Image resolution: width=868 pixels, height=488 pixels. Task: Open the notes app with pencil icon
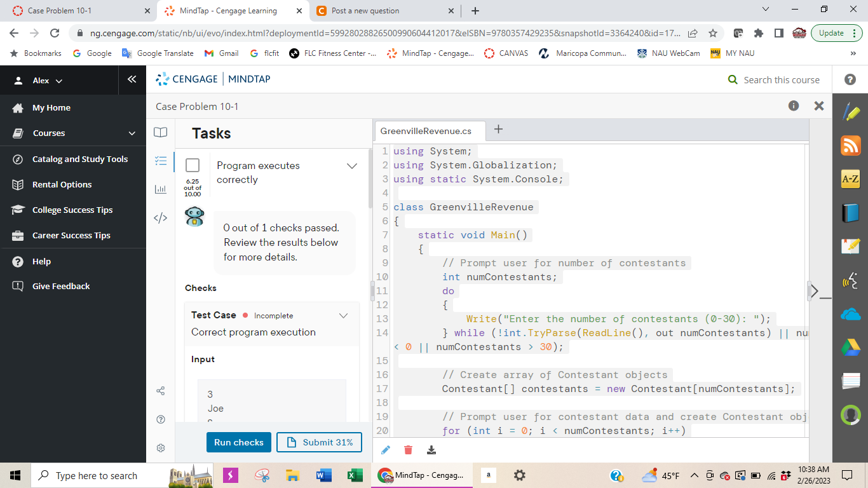[850, 247]
